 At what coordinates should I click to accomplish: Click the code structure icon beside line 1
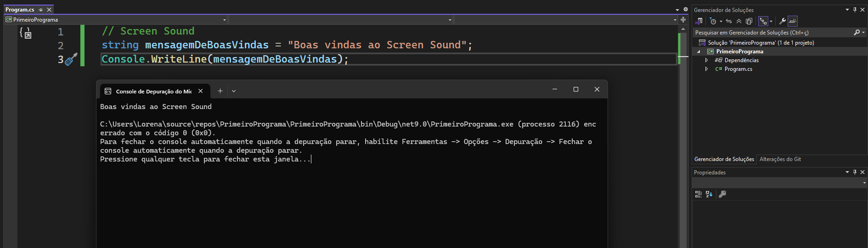click(25, 33)
